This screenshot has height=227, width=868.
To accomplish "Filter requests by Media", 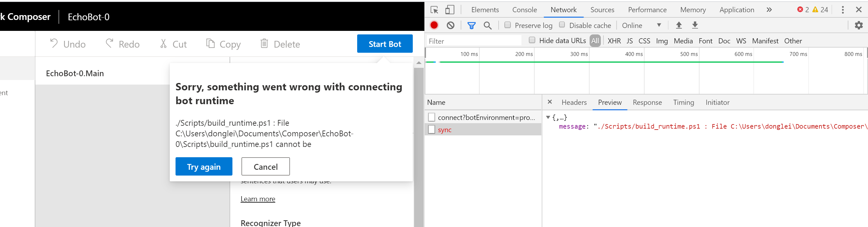I will click(x=683, y=41).
